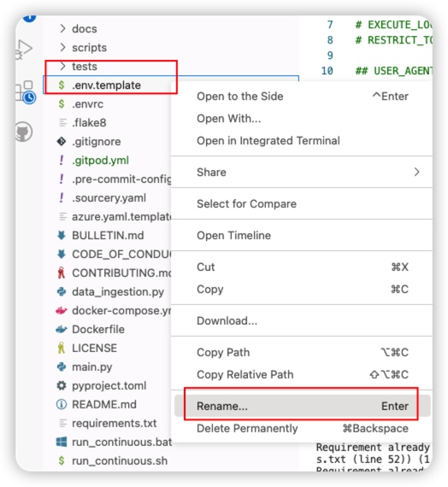This screenshot has width=448, height=487.
Task: Open the pyproject.toml file
Action: (109, 385)
